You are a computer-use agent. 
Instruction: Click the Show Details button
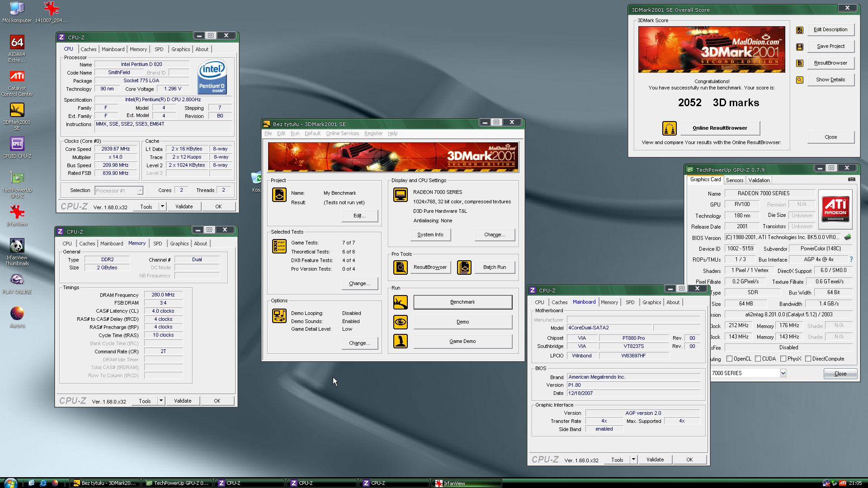830,80
